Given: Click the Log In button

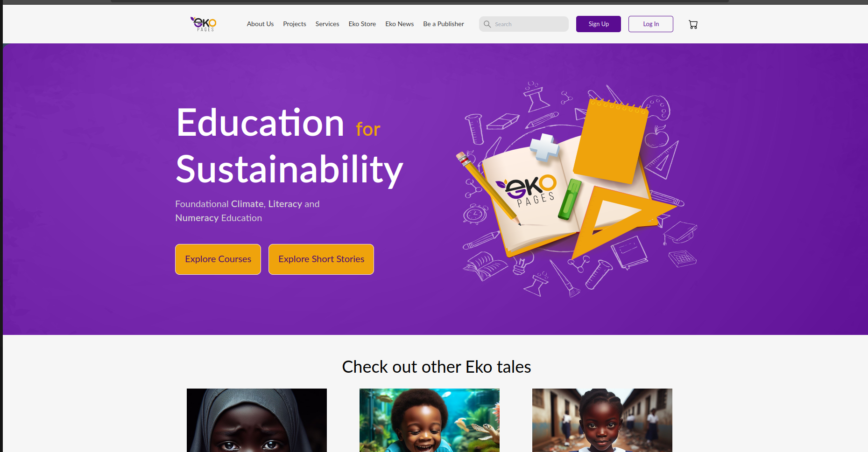Looking at the screenshot, I should [x=650, y=24].
